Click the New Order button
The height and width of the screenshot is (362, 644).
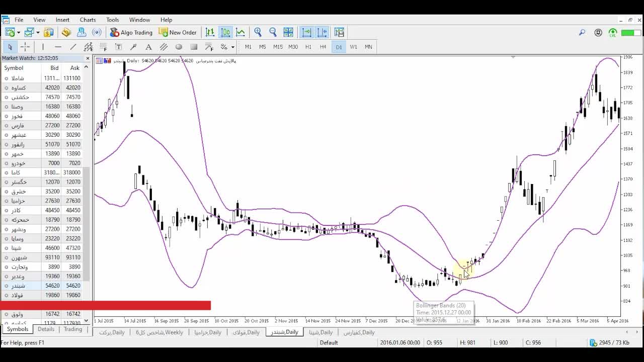click(x=178, y=32)
